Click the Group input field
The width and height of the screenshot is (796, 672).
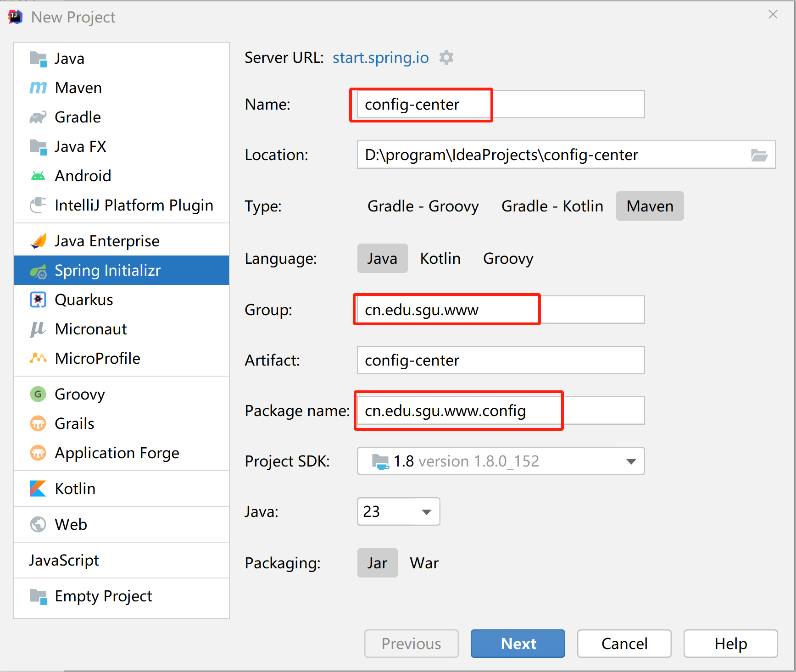click(x=501, y=310)
